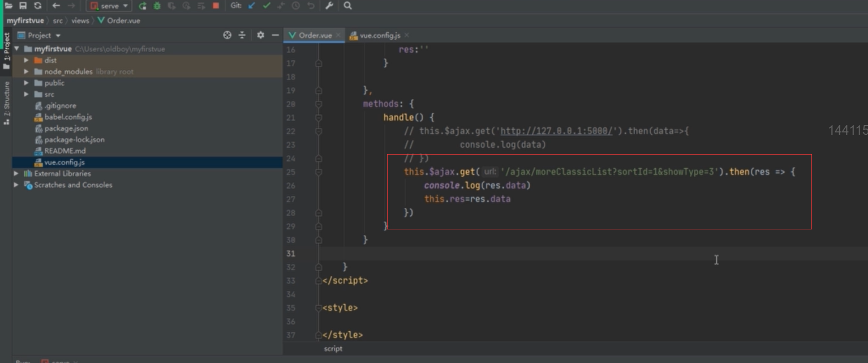Click the fold marker on line 25
The image size is (868, 363).
(x=319, y=172)
